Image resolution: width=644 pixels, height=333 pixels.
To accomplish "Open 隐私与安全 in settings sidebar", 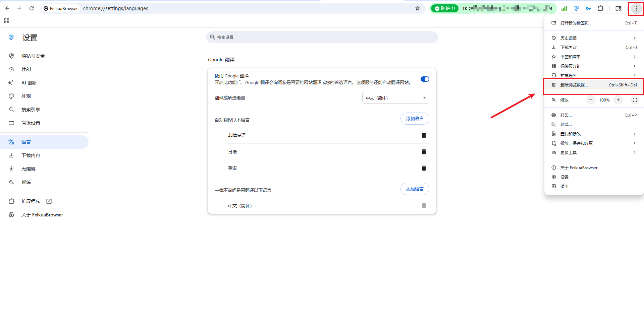I will pos(33,56).
